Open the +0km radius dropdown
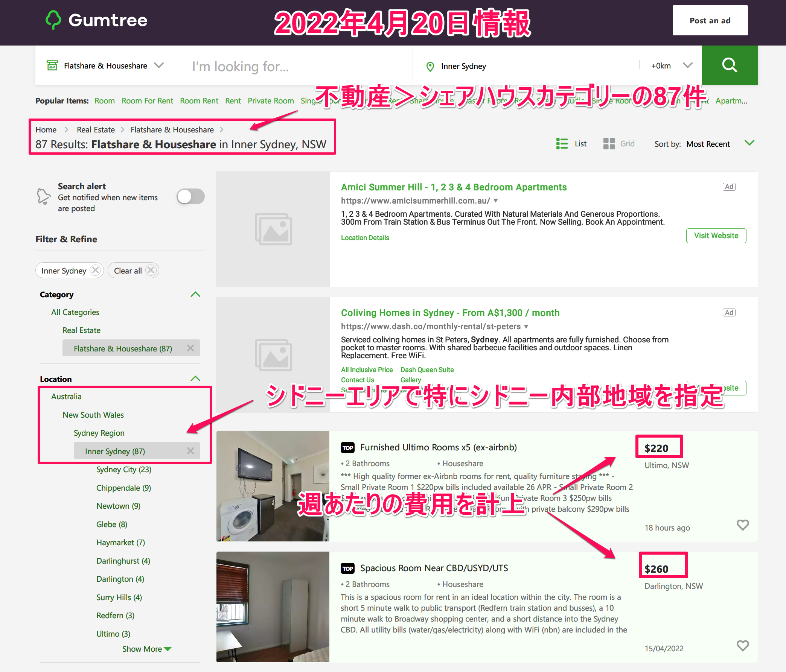 point(672,65)
